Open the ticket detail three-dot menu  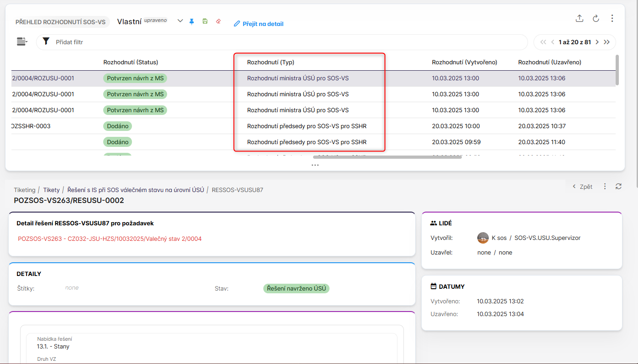[605, 186]
